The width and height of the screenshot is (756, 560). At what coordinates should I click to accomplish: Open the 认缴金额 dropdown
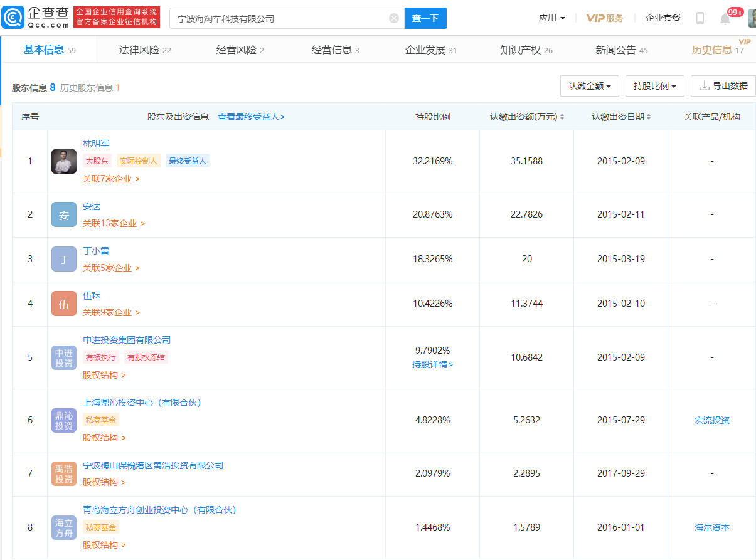click(x=589, y=86)
